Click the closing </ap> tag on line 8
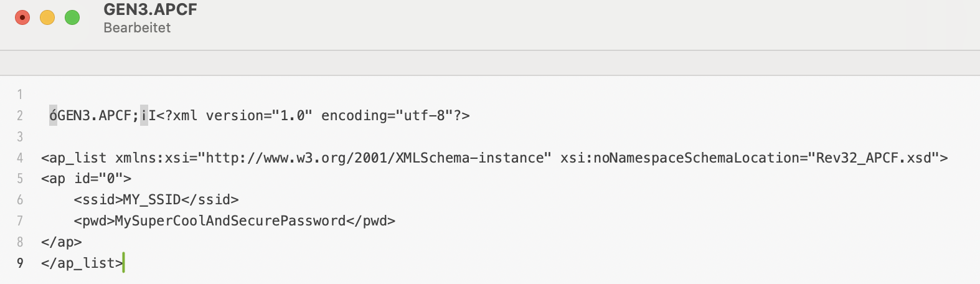The height and width of the screenshot is (284, 980). [61, 242]
